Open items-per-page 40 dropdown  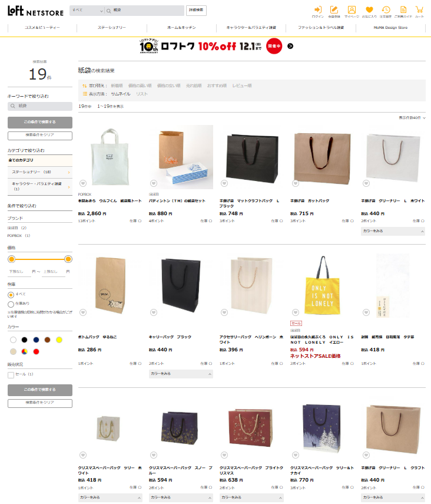click(x=412, y=118)
